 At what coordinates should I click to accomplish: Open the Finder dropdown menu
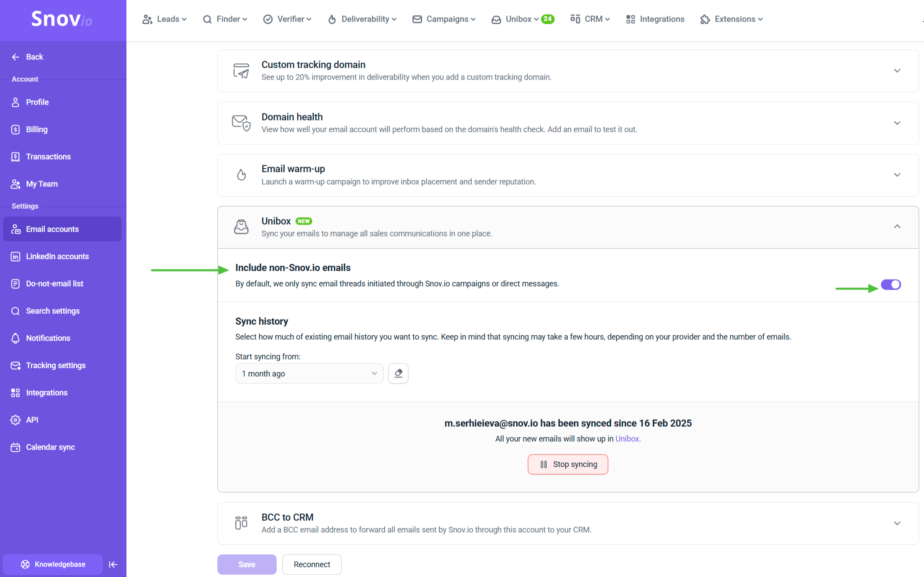[x=225, y=19]
